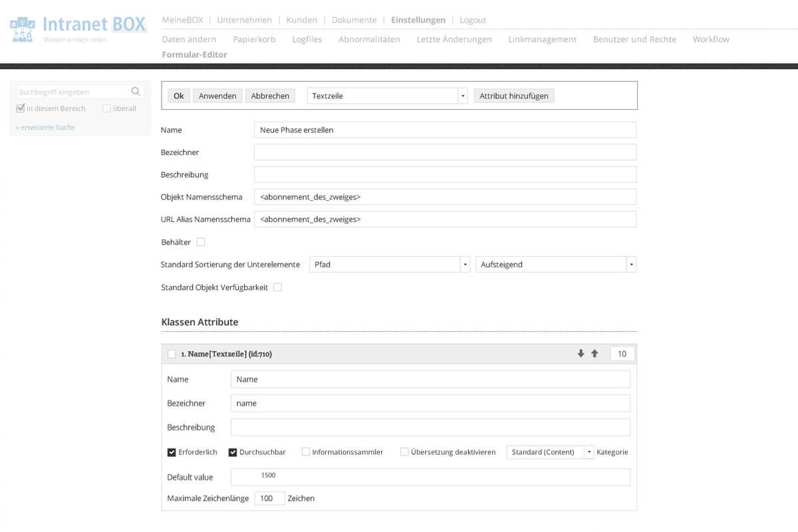Click the URL Alias Namensschema field
The width and height of the screenshot is (798, 532).
coord(445,219)
